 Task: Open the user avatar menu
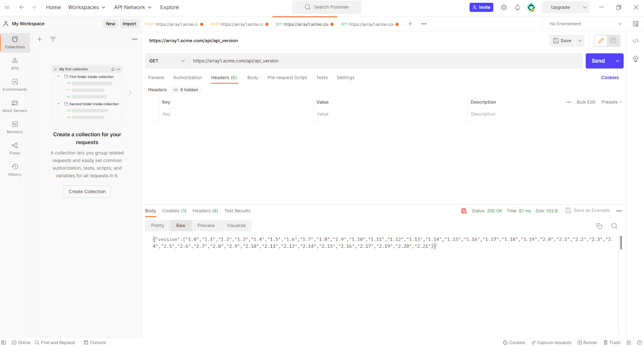click(531, 7)
